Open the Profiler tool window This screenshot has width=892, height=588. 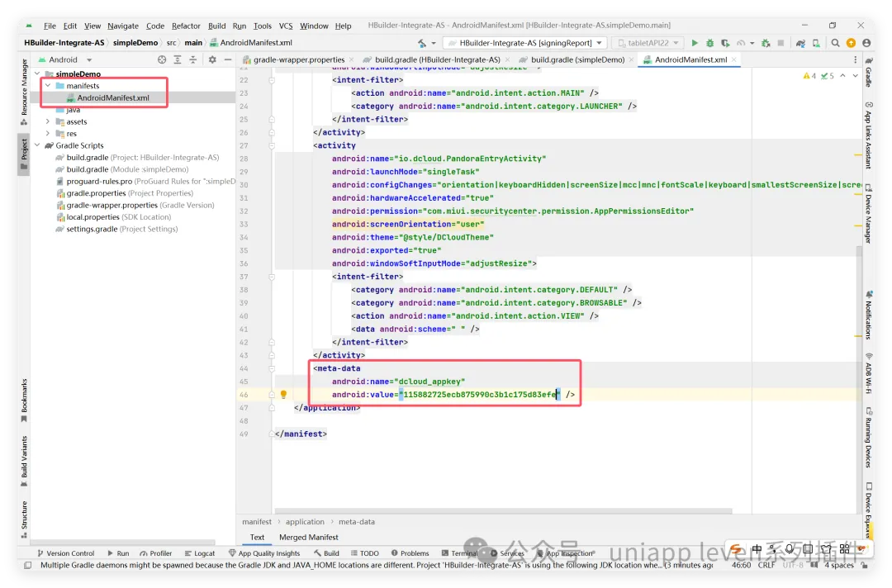pos(156,552)
